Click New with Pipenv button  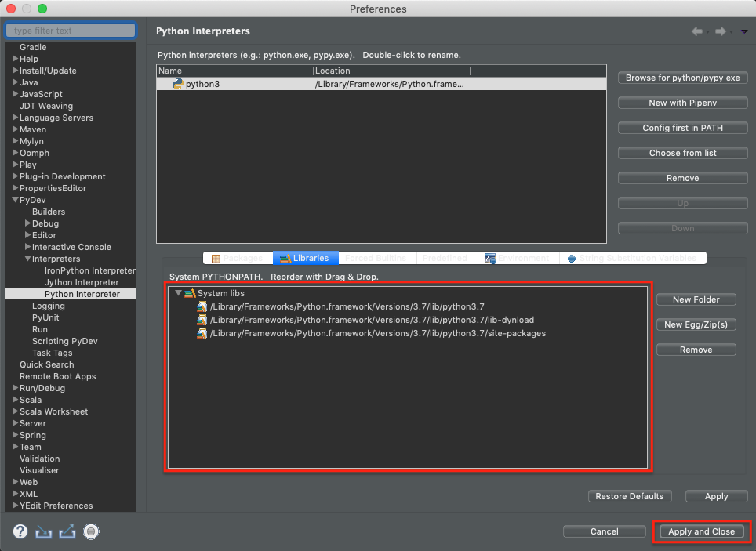pyautogui.click(x=683, y=103)
